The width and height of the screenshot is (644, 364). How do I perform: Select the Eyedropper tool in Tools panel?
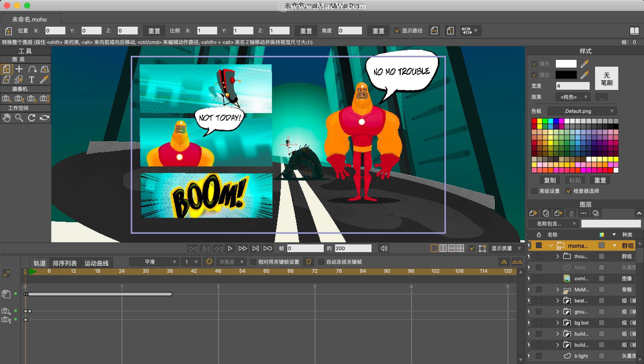click(44, 80)
